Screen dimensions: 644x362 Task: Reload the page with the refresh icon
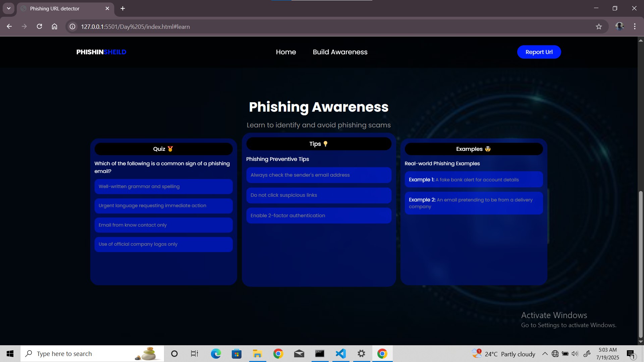click(x=39, y=26)
